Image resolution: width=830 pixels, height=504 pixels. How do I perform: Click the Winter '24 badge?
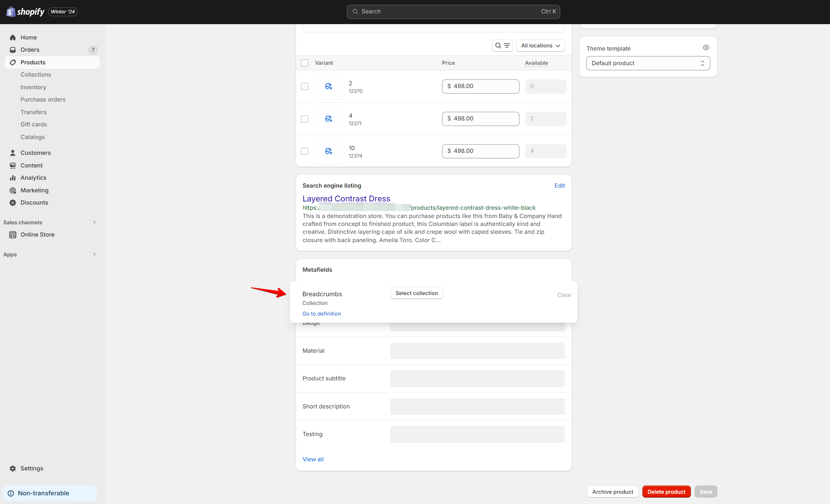tap(63, 12)
